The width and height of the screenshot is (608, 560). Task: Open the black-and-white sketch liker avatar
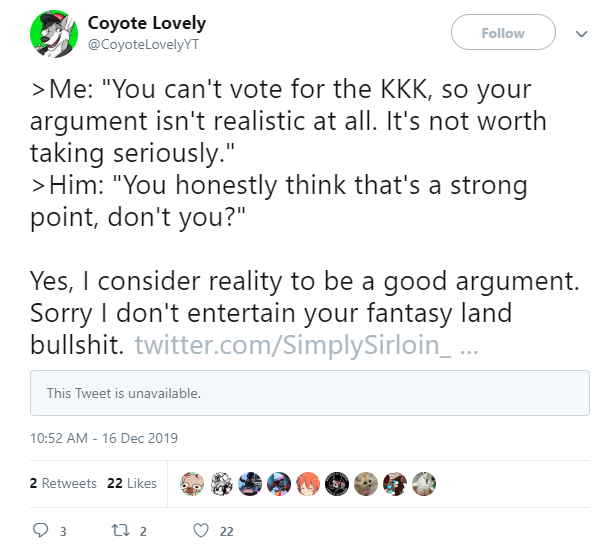pyautogui.click(x=221, y=484)
